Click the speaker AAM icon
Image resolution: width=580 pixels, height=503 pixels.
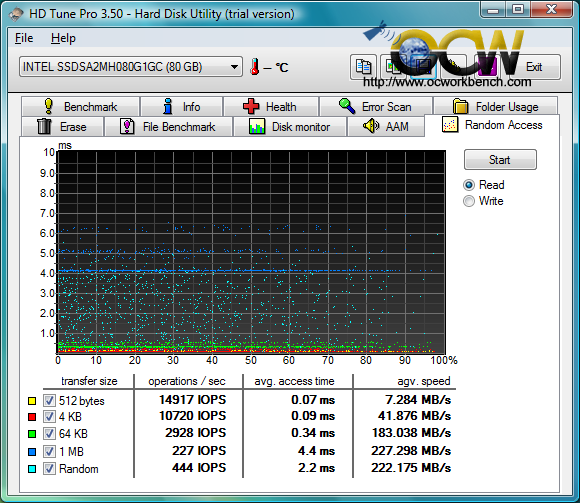pos(371,126)
